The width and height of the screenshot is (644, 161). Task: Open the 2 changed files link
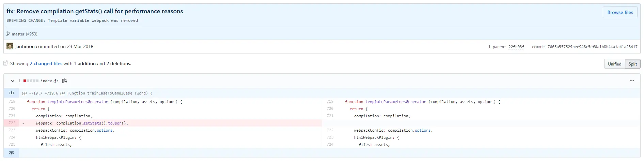(x=46, y=63)
